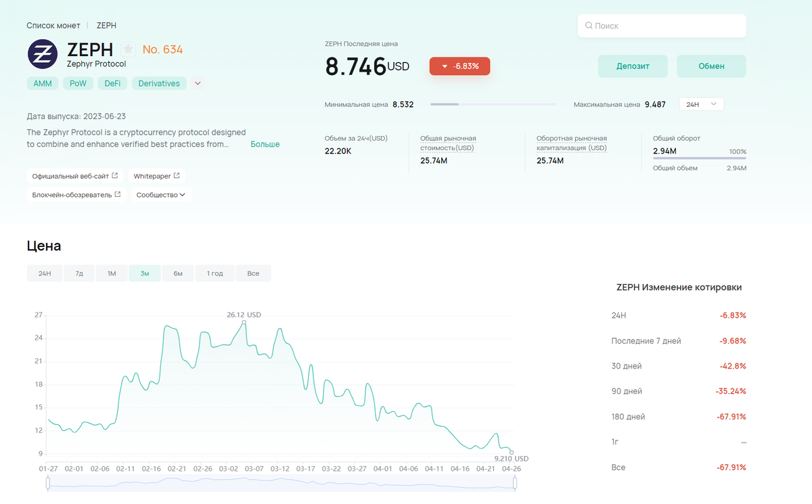Click the Оборотная рыночная капитализация (USD) label

point(572,143)
